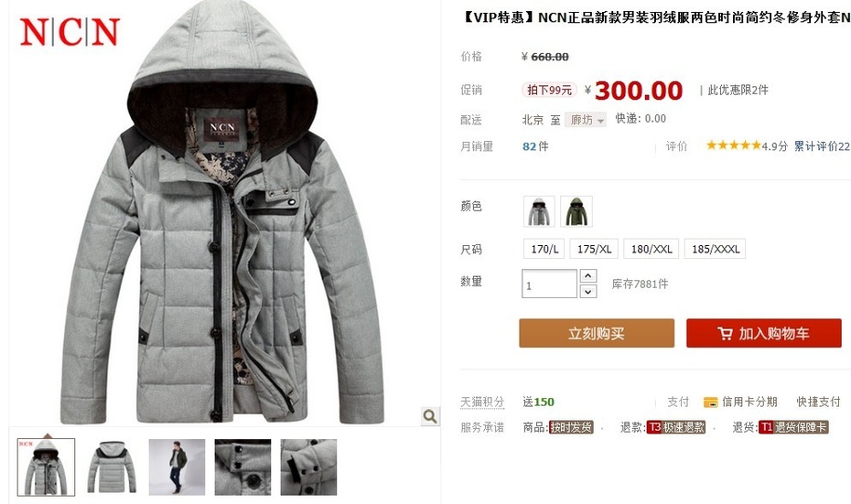
Task: Click the five-star rating icons
Action: 733,145
